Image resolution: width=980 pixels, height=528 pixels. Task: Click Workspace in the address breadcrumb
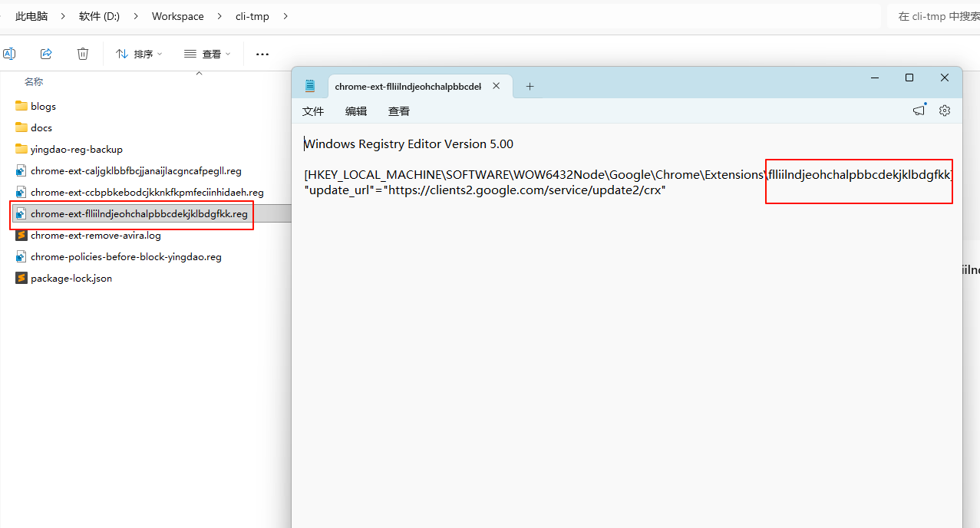point(178,16)
